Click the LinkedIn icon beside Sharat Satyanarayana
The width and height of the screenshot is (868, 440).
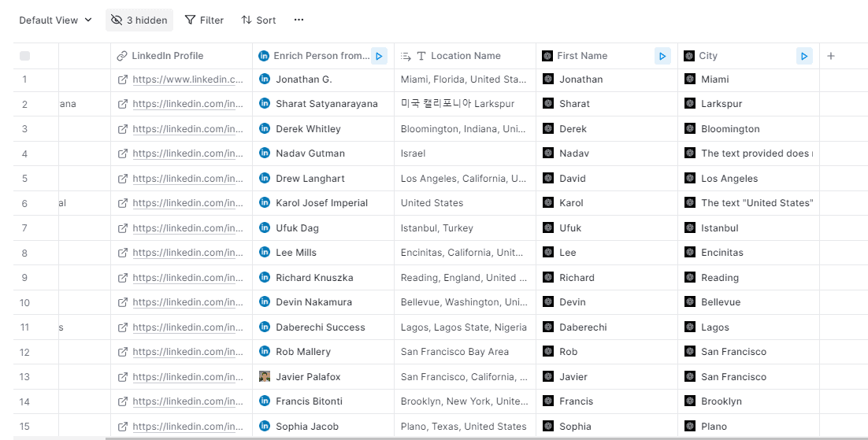(265, 103)
